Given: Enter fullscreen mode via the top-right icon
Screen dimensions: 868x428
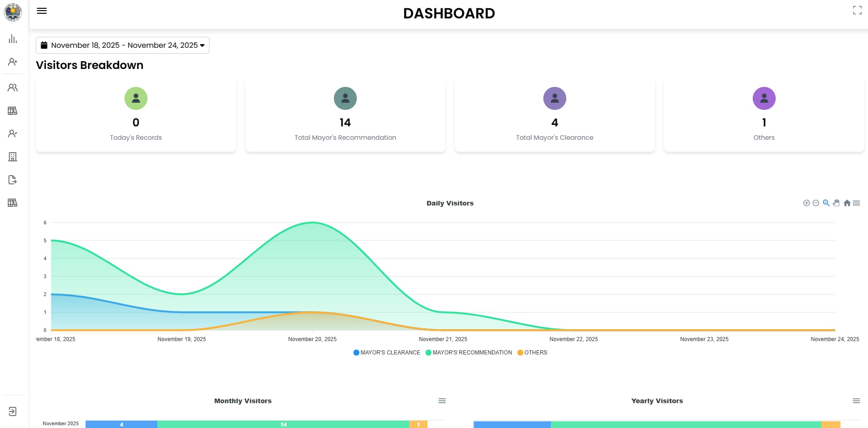Looking at the screenshot, I should 857,10.
